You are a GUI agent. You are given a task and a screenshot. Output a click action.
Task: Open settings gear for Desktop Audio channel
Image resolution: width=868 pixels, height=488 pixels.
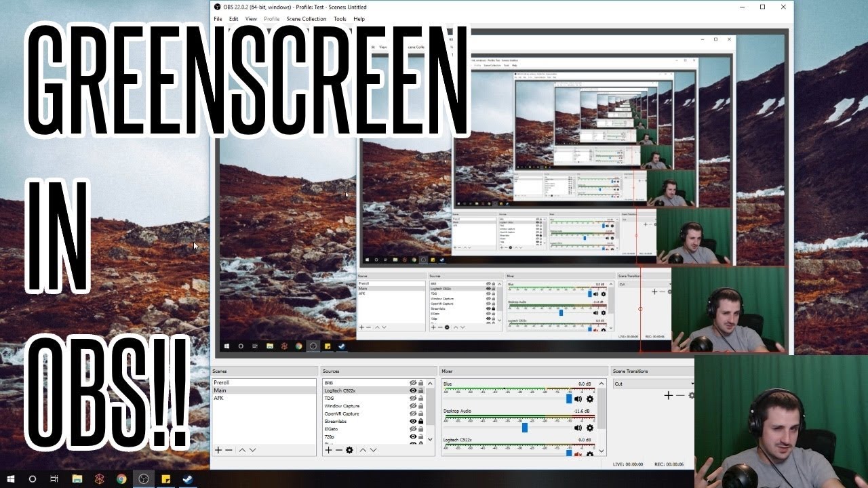(x=590, y=428)
